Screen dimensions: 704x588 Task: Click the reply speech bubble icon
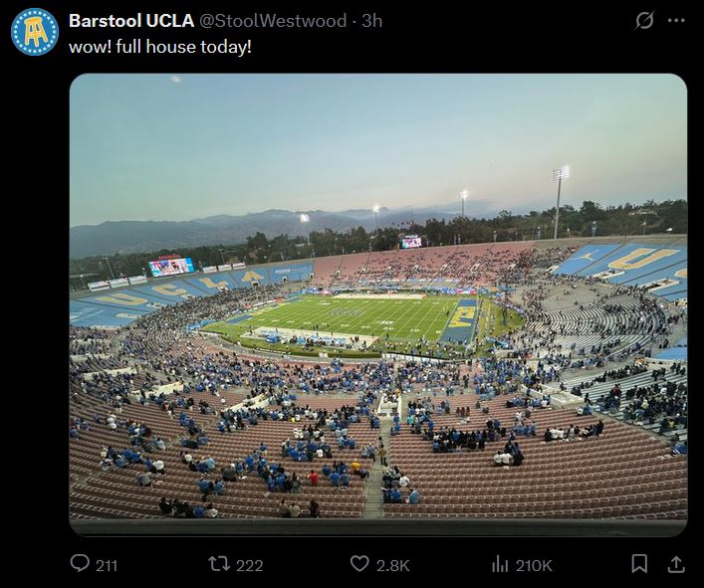[x=81, y=564]
